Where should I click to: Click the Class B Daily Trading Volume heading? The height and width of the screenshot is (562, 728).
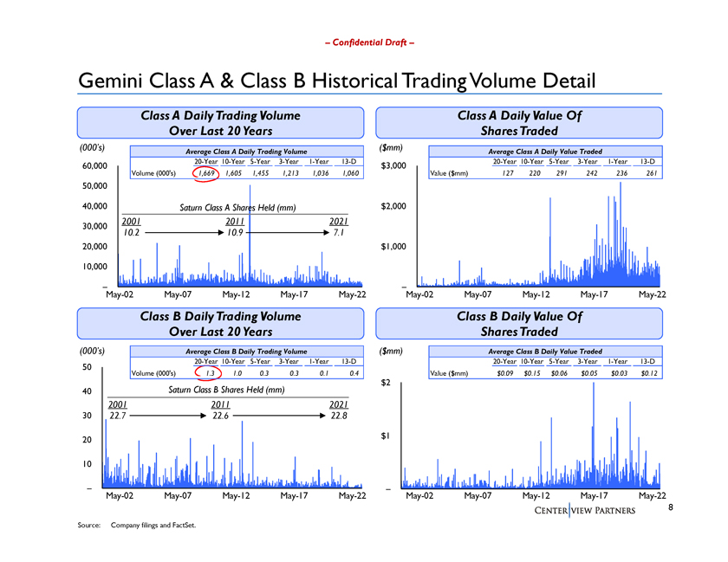tap(220, 324)
